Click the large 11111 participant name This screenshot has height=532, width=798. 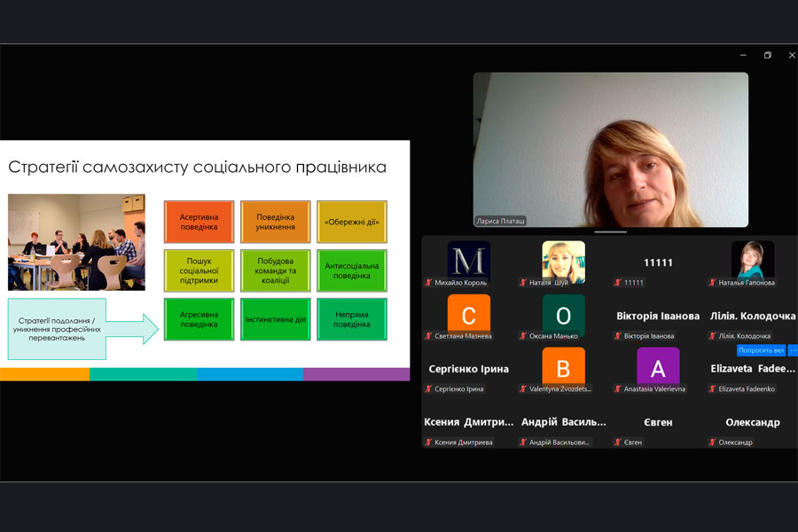[658, 262]
